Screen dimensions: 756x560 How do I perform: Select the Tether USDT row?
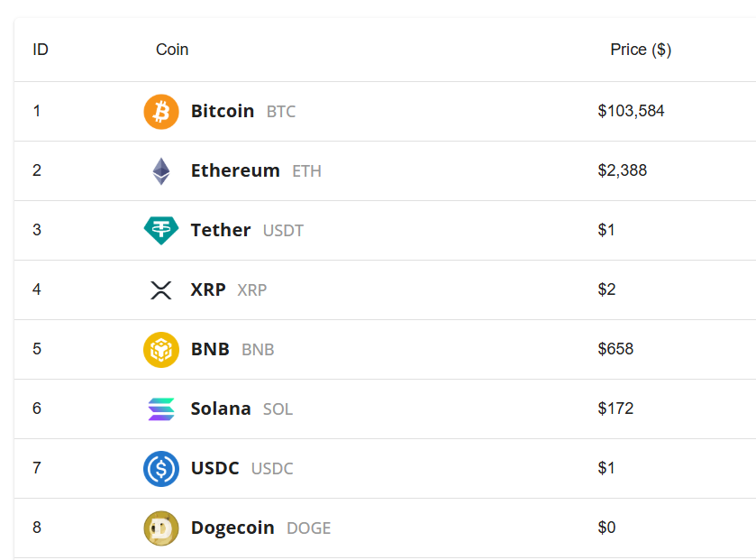pos(378,230)
